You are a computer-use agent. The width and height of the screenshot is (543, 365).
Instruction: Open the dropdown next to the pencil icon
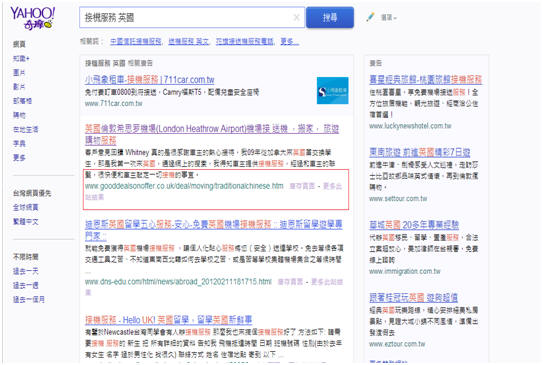click(x=389, y=17)
